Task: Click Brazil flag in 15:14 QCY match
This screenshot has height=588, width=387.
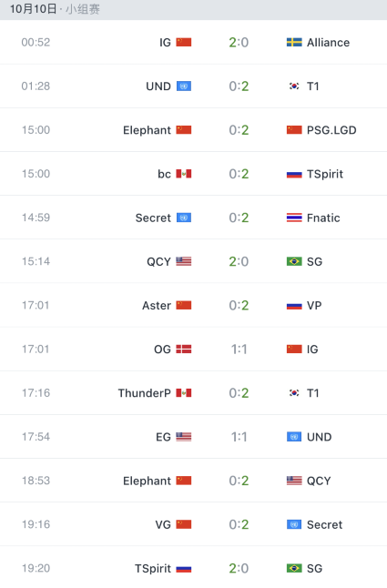Action: click(294, 261)
